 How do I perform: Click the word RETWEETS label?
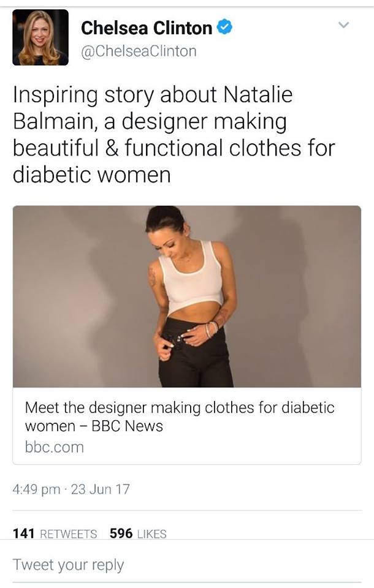click(68, 533)
